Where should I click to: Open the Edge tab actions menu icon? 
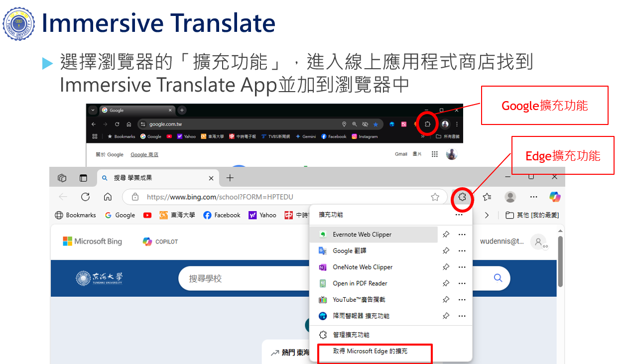click(x=83, y=178)
